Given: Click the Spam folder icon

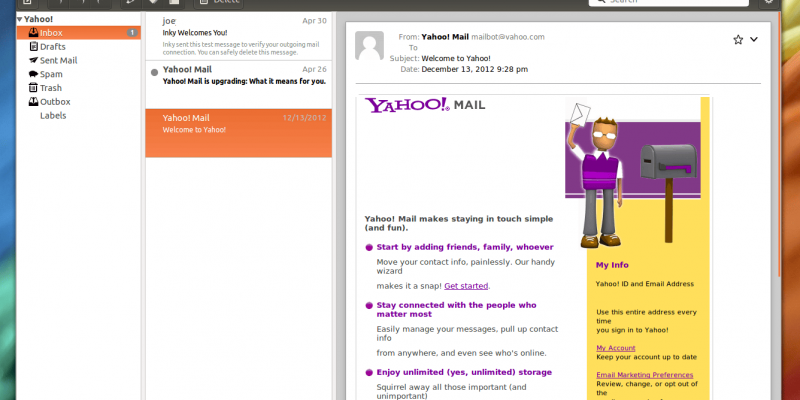Looking at the screenshot, I should (x=34, y=74).
